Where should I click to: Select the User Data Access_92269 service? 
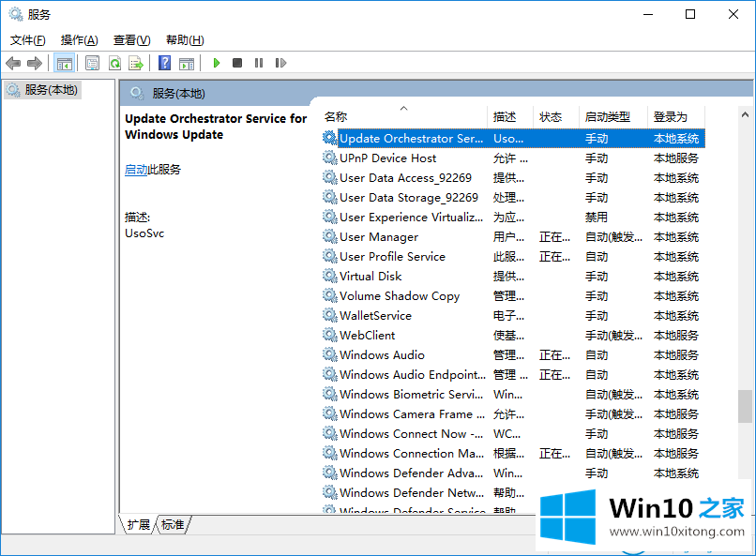click(x=513, y=178)
